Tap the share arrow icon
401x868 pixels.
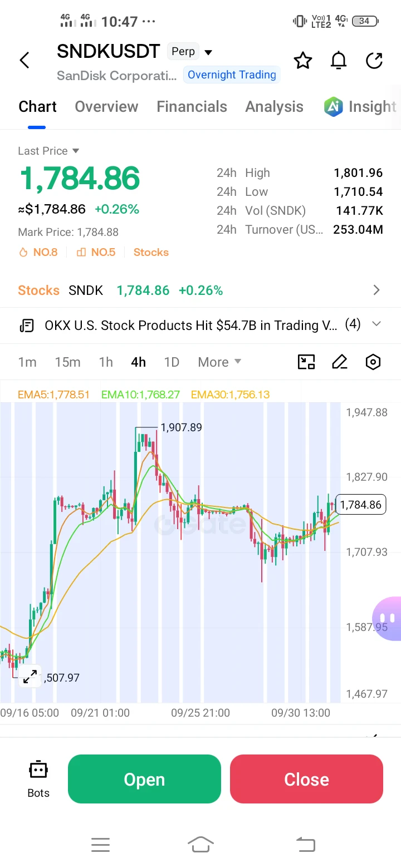[x=374, y=60]
